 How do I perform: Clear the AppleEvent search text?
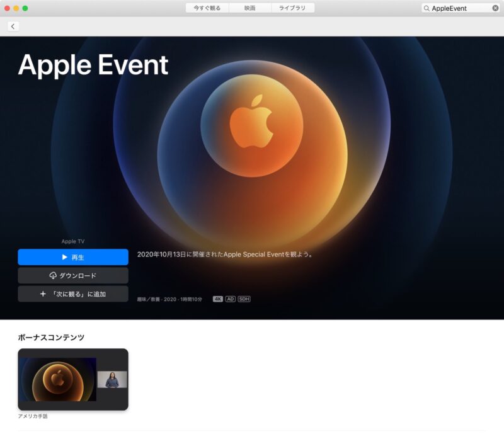(495, 8)
